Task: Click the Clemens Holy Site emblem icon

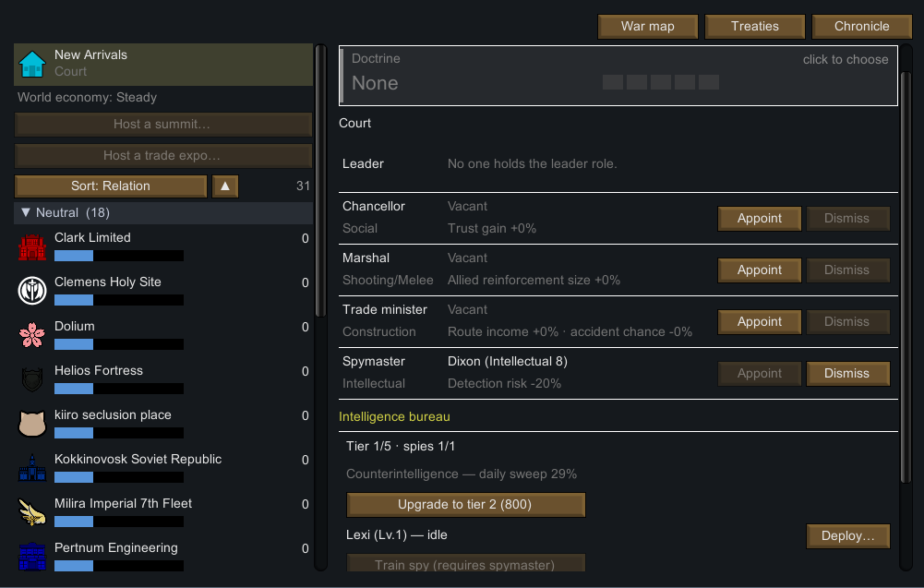Action: (31, 291)
